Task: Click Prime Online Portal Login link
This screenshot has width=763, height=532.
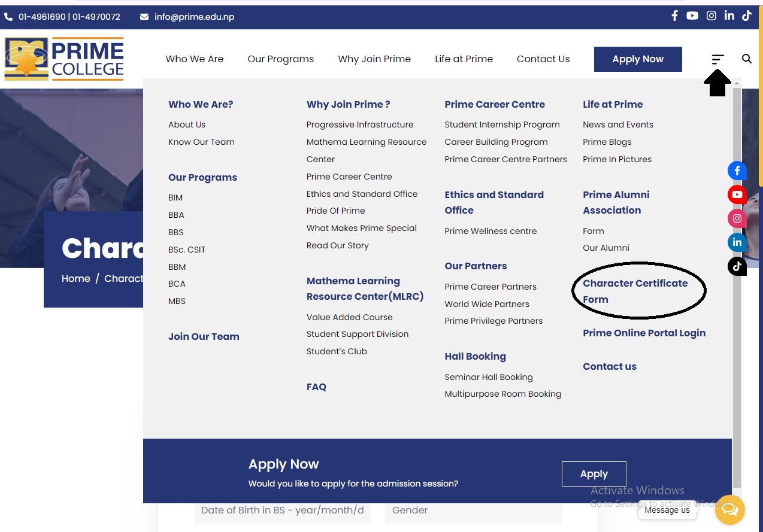Action: coord(644,333)
